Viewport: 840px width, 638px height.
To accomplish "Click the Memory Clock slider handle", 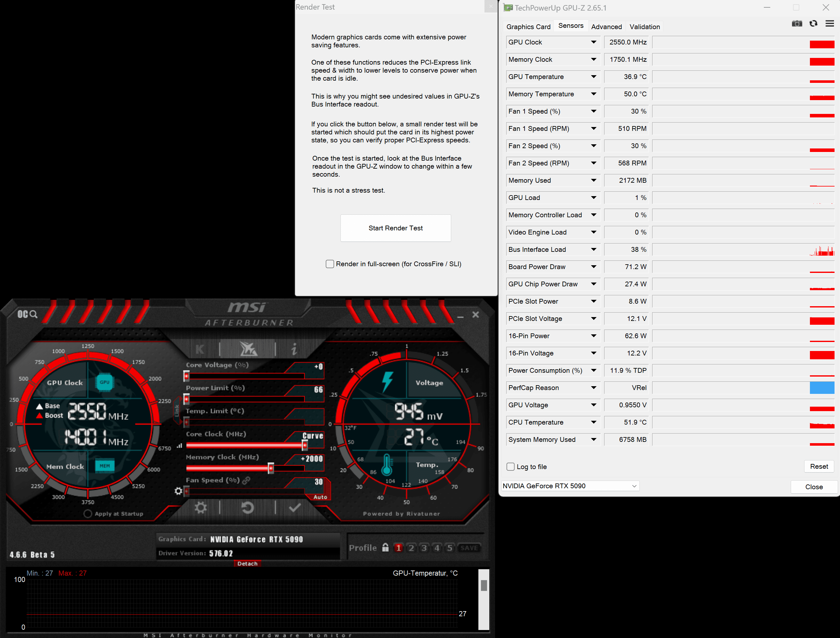I will point(271,468).
